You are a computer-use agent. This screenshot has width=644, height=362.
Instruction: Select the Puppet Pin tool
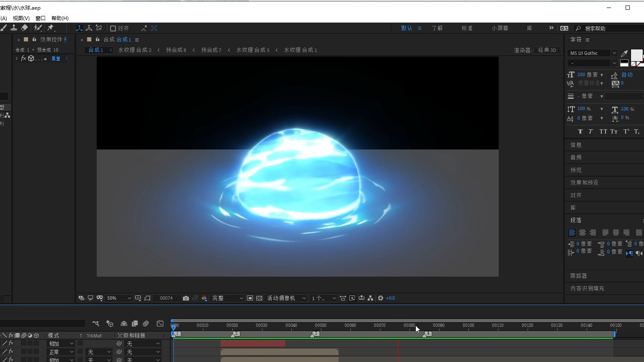(x=51, y=28)
